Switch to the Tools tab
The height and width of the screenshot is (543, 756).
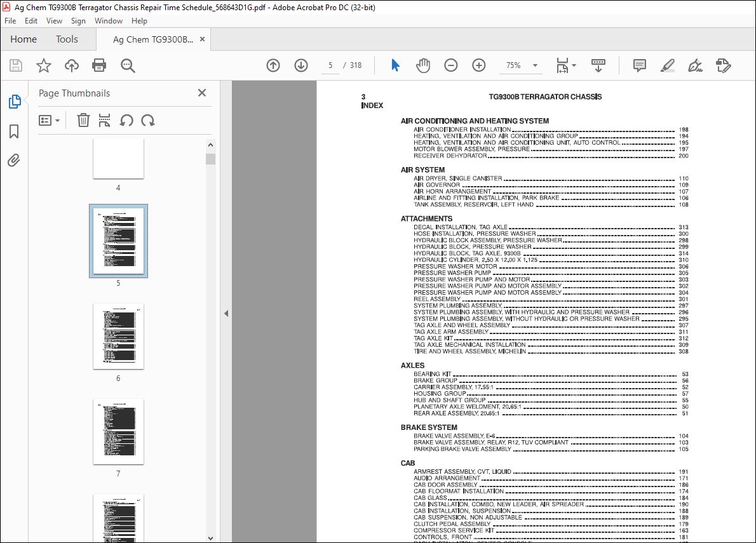(67, 39)
